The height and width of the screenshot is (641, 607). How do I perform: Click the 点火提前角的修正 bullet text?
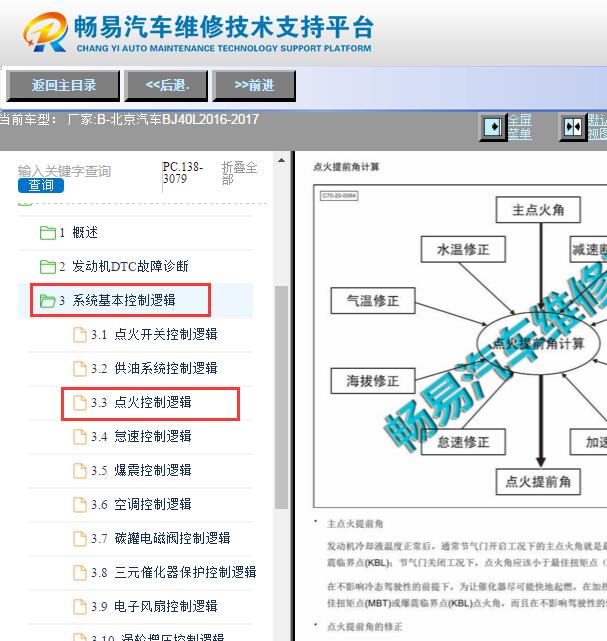(x=365, y=627)
